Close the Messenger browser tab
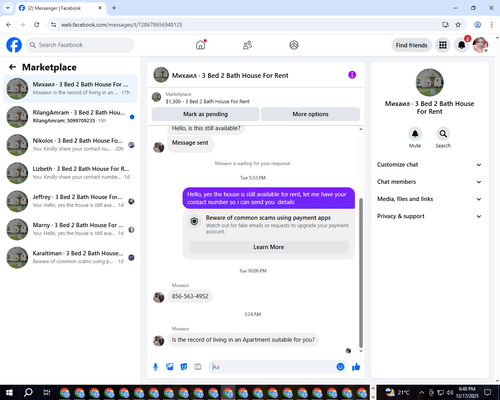Viewport: 500px width, 400px height. point(100,8)
